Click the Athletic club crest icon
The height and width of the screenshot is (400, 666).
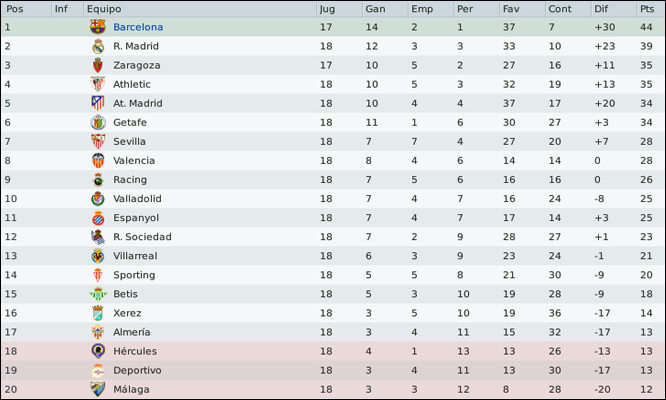pyautogui.click(x=98, y=84)
